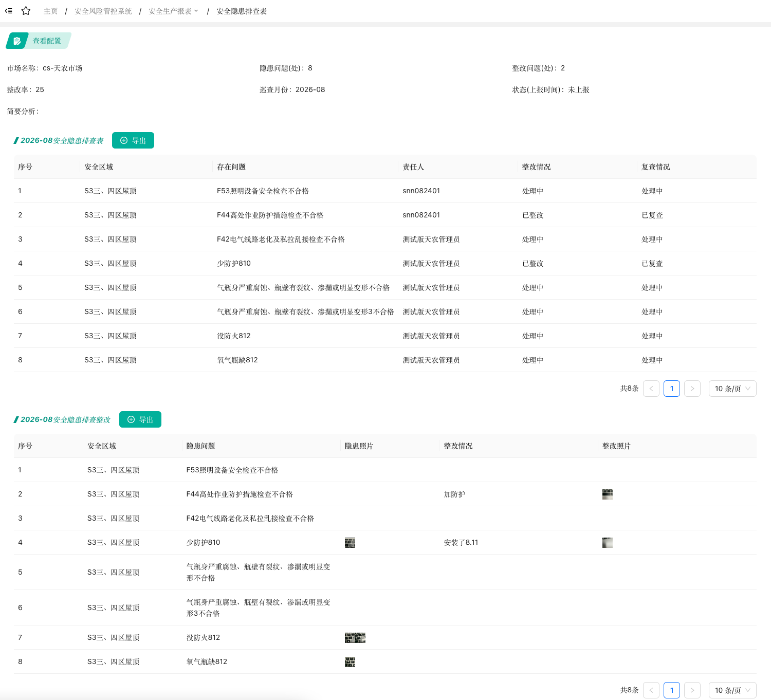This screenshot has height=700, width=771.
Task: Open the 隐患照片 thumbnail for 氧气瓶缺812
Action: (350, 662)
